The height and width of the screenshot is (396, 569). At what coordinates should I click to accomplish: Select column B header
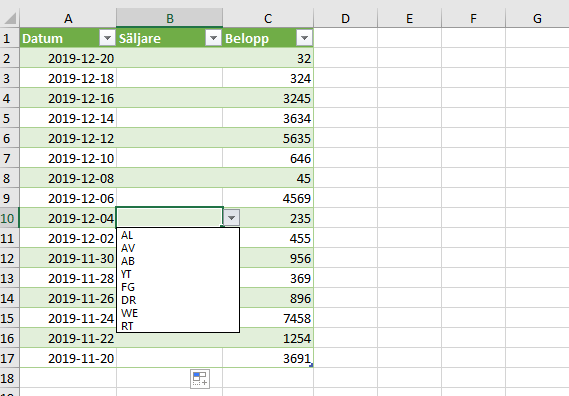click(169, 18)
